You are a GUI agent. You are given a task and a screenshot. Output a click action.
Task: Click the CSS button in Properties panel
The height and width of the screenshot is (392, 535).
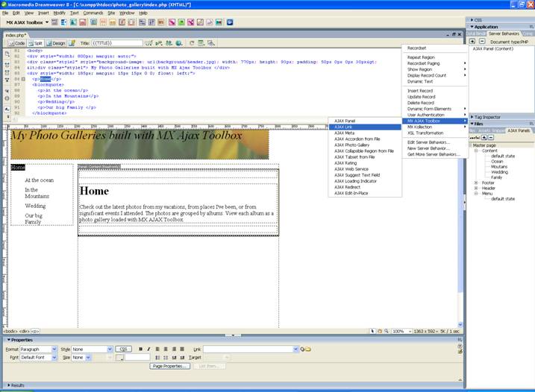[124, 350]
